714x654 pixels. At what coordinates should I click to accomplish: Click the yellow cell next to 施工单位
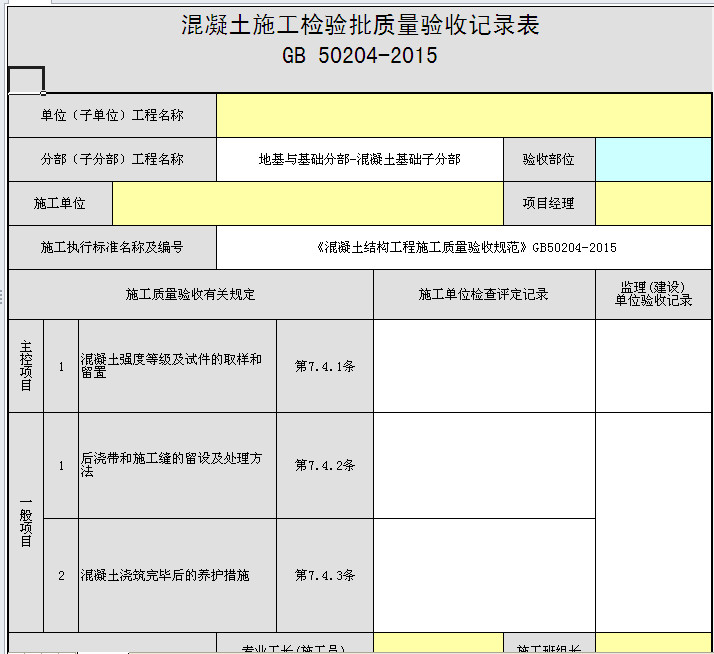(x=307, y=203)
